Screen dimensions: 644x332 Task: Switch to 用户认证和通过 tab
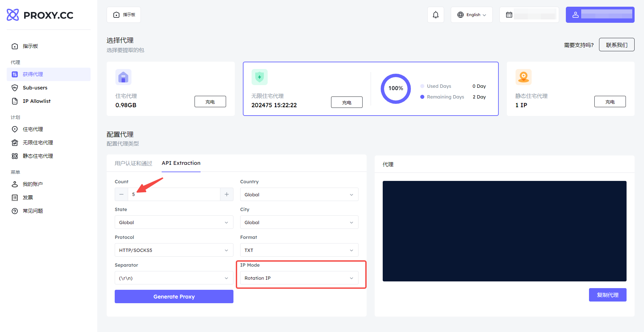pos(133,163)
